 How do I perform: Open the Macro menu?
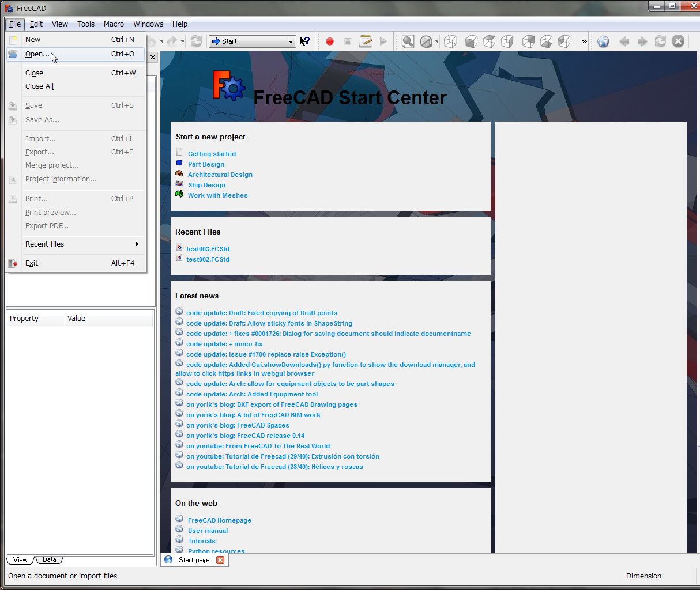click(x=114, y=24)
